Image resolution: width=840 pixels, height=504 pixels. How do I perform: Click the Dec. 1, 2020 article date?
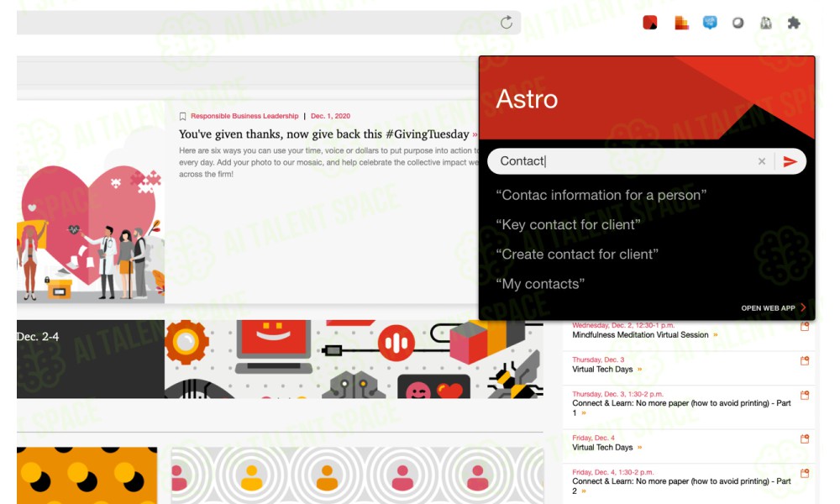[330, 116]
